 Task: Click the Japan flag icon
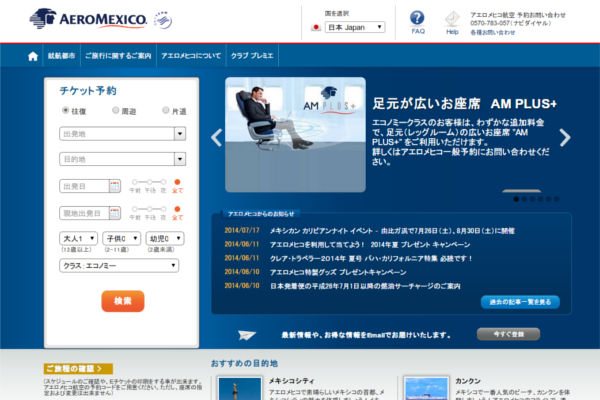pyautogui.click(x=316, y=28)
